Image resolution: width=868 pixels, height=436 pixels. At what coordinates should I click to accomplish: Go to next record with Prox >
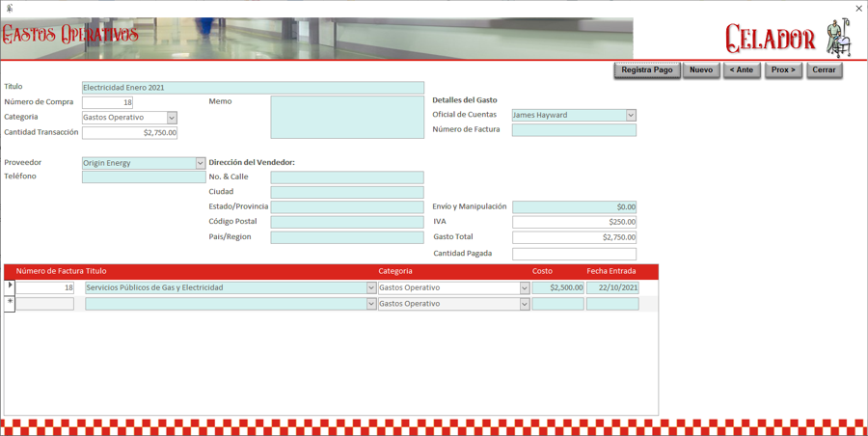783,70
